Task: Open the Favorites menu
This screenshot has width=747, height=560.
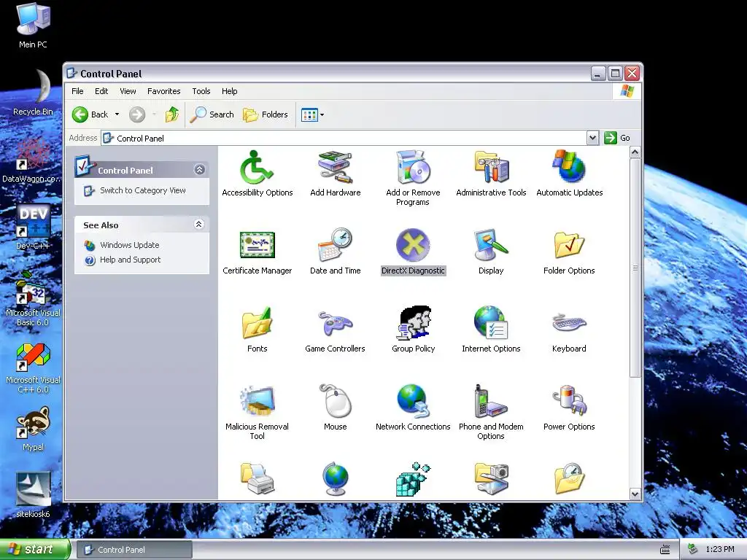Action: tap(164, 91)
